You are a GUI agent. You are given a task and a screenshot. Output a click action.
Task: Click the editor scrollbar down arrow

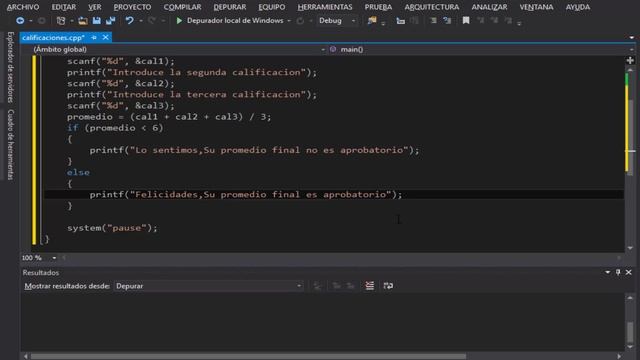[630, 248]
